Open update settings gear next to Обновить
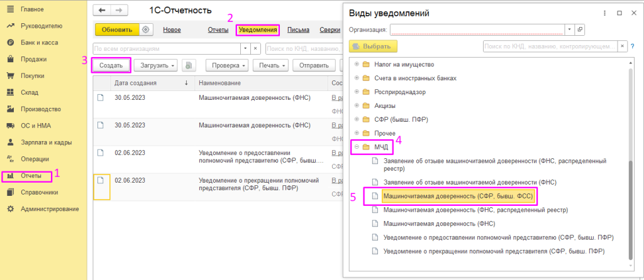 [x=146, y=30]
